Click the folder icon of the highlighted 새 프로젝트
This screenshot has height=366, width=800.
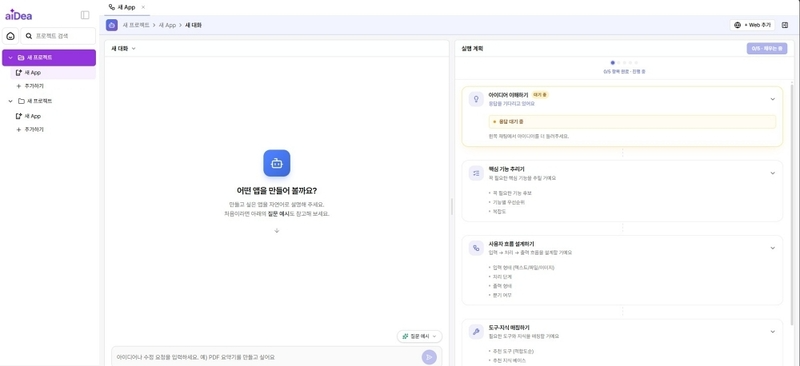click(x=21, y=58)
